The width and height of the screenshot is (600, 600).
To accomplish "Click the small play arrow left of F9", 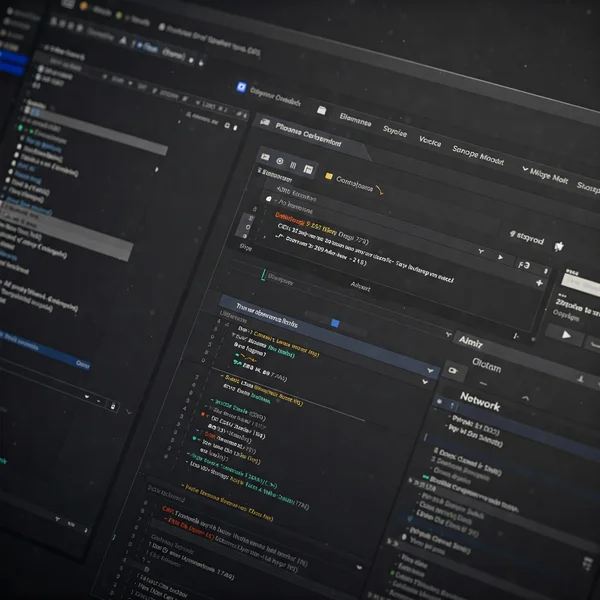I will [500, 257].
